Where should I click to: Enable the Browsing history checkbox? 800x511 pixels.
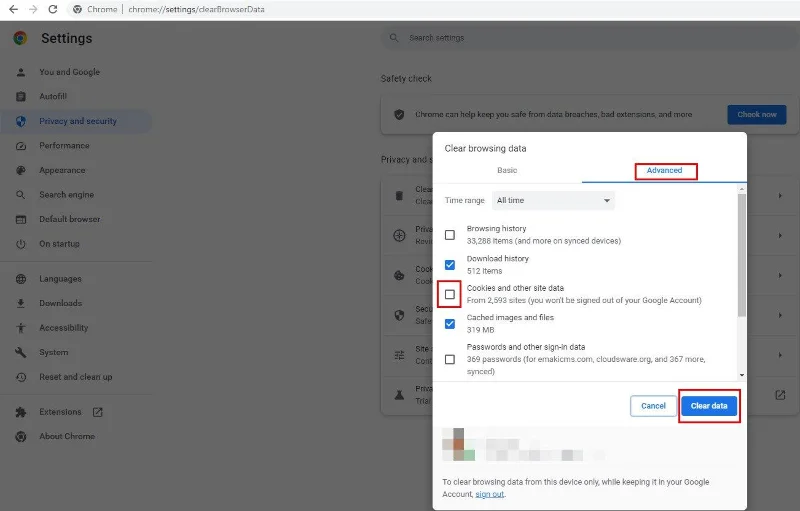(450, 235)
